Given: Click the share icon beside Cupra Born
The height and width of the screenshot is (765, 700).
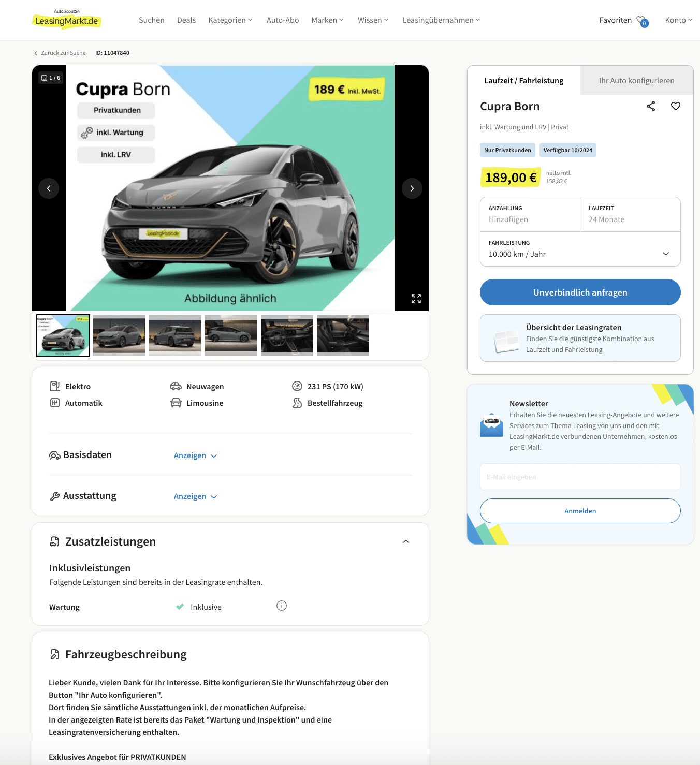Looking at the screenshot, I should coord(651,106).
